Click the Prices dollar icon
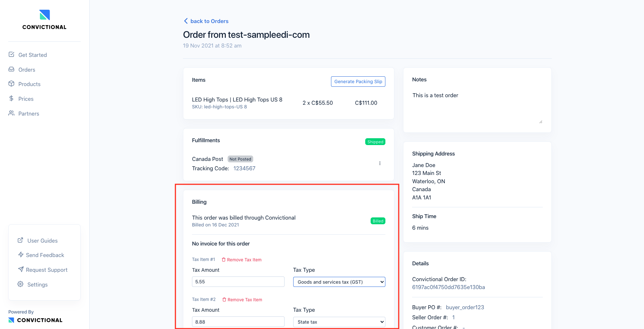 (12, 98)
